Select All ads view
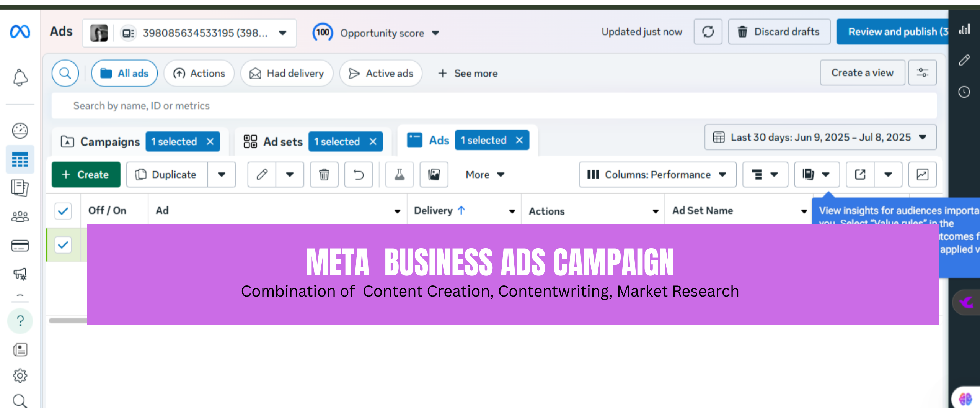Screen dimensions: 980x408 (124, 73)
